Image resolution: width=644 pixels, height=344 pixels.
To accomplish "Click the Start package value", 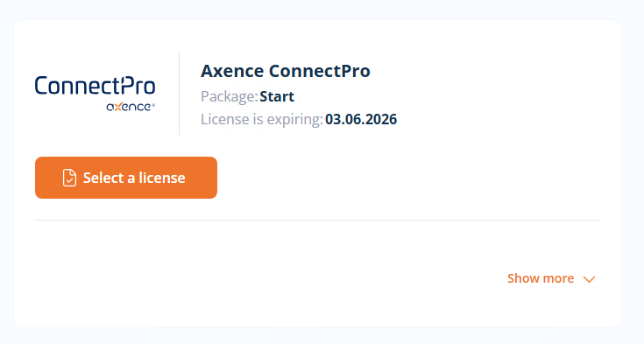I will point(277,96).
